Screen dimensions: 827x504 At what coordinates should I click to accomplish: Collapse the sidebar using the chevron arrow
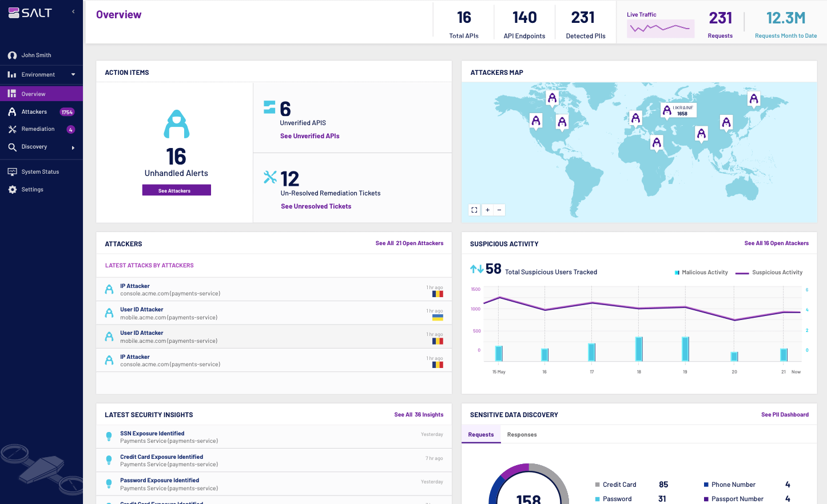pos(72,10)
